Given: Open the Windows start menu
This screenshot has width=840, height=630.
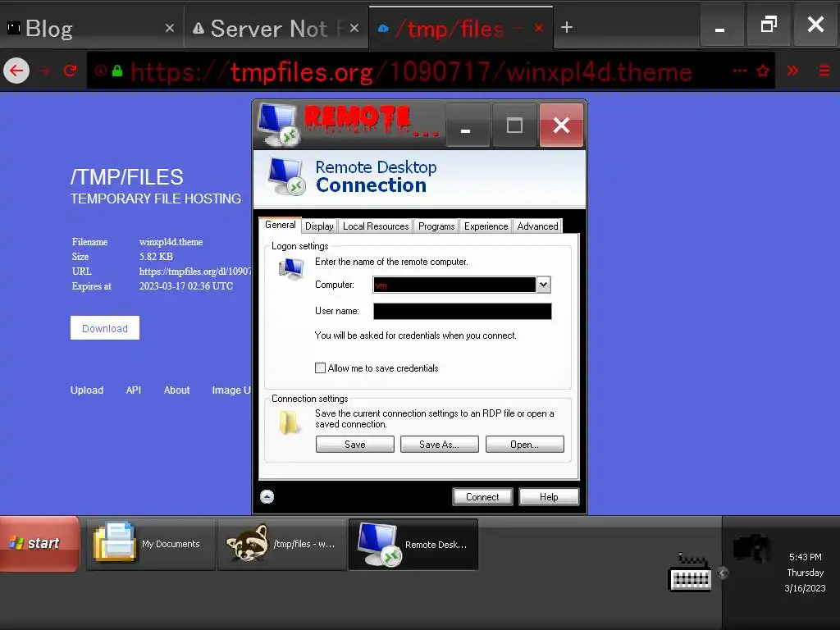Looking at the screenshot, I should point(39,544).
